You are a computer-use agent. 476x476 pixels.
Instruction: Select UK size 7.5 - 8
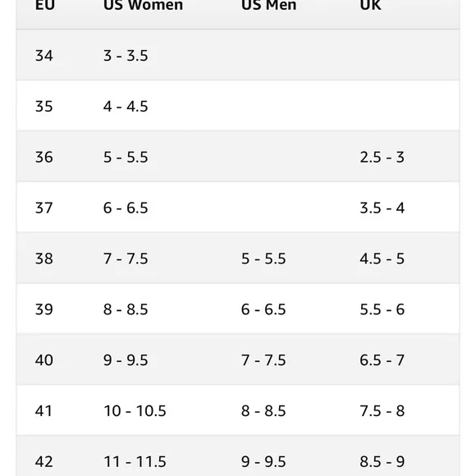pyautogui.click(x=382, y=410)
